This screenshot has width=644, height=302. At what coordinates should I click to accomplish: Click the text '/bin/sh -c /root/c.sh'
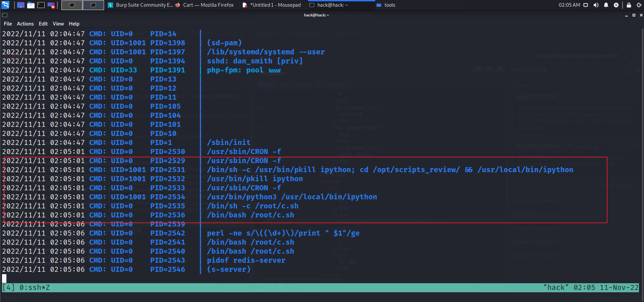pos(253,206)
